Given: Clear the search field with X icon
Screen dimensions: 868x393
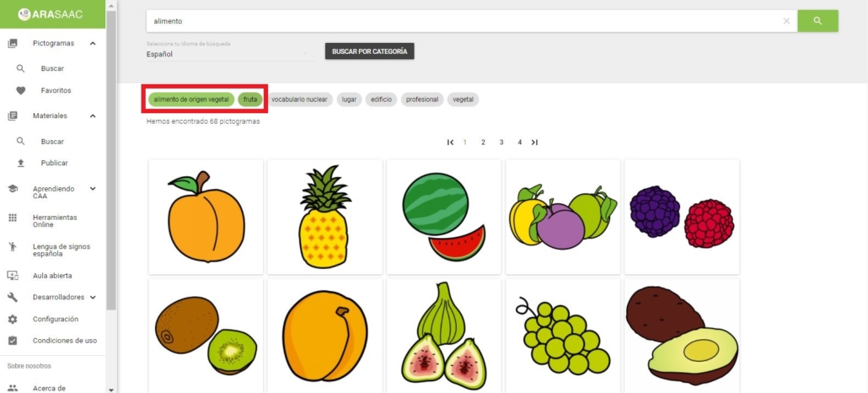Looking at the screenshot, I should pyautogui.click(x=786, y=21).
